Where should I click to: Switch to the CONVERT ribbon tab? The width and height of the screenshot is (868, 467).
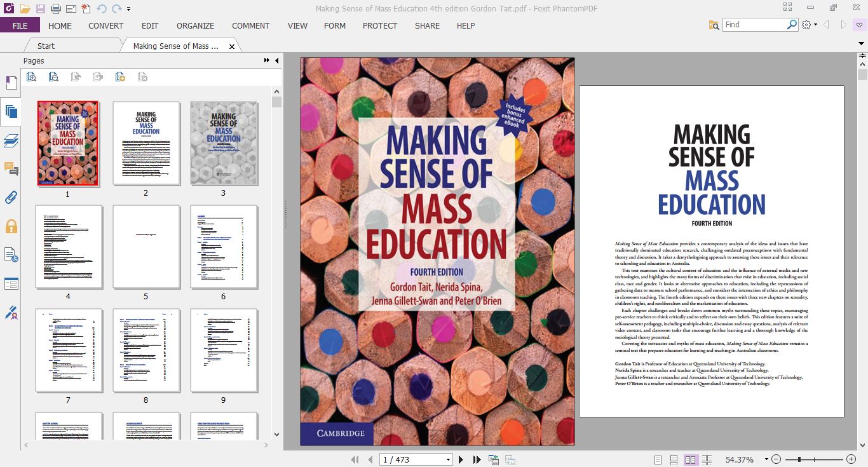(106, 25)
